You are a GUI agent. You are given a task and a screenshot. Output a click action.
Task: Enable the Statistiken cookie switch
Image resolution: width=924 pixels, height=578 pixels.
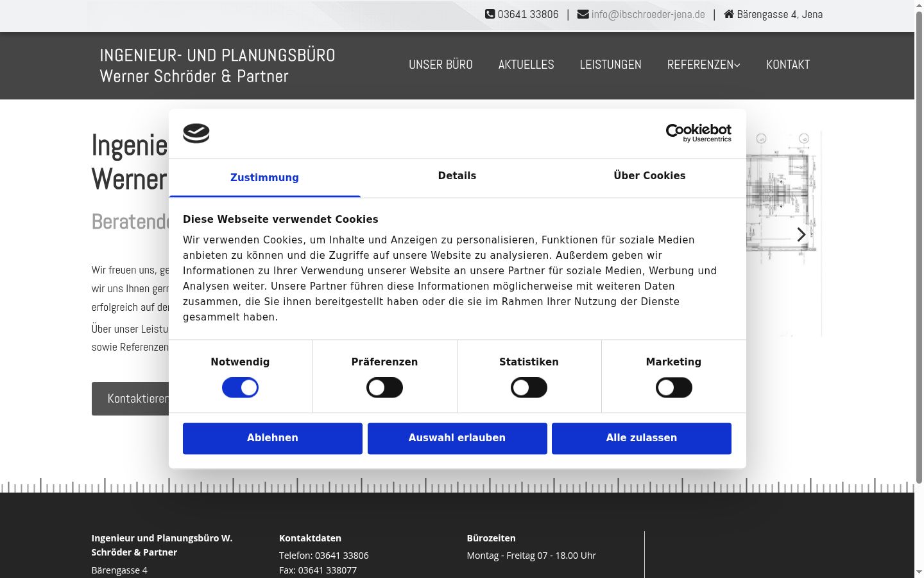(x=529, y=387)
